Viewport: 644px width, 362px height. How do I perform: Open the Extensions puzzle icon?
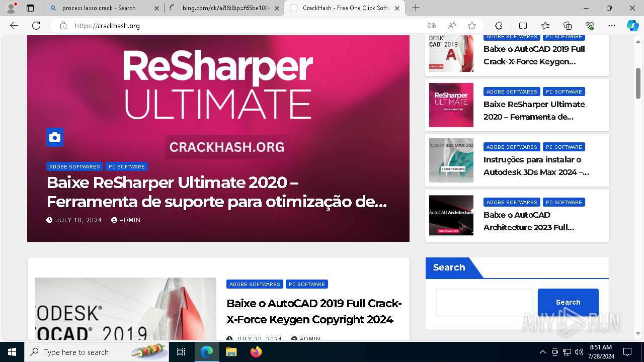coord(499,26)
